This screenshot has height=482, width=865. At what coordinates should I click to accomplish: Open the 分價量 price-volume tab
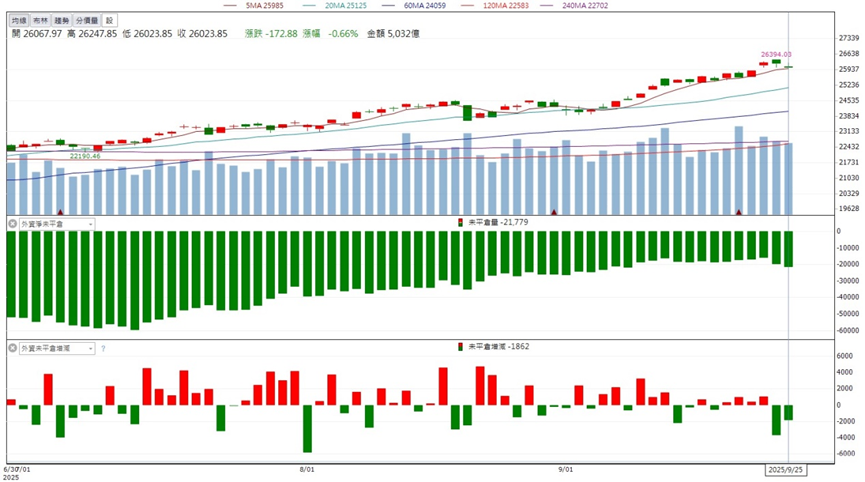[87, 20]
